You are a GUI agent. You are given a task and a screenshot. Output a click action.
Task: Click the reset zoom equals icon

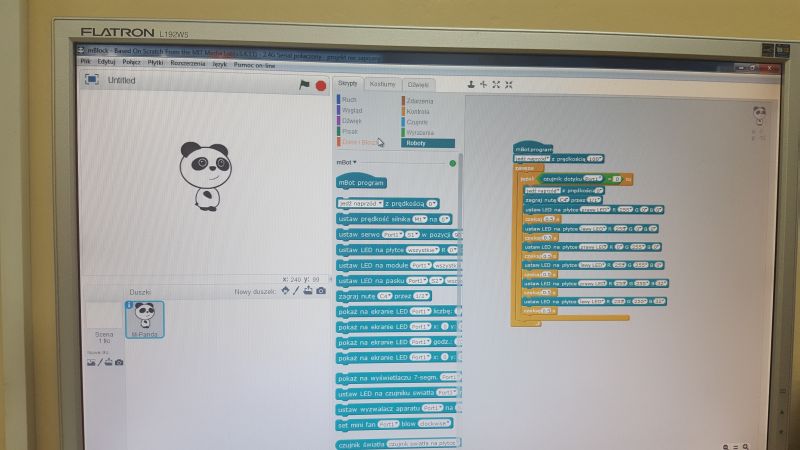pos(736,447)
